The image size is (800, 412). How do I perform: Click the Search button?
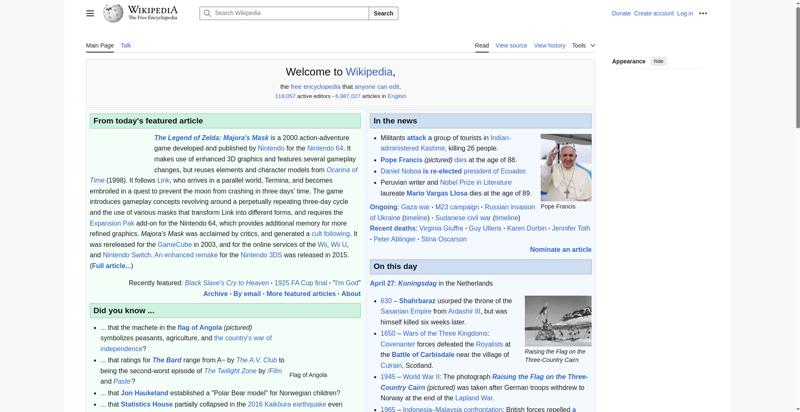(x=383, y=13)
